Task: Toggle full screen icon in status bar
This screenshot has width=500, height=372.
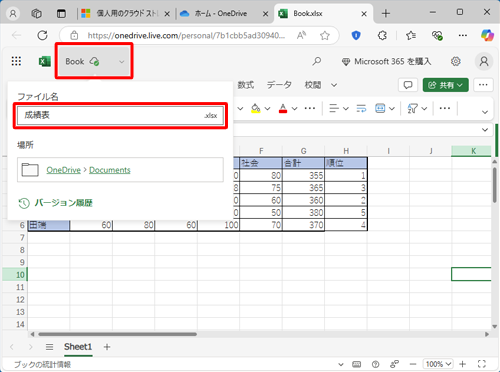Action: (x=482, y=364)
